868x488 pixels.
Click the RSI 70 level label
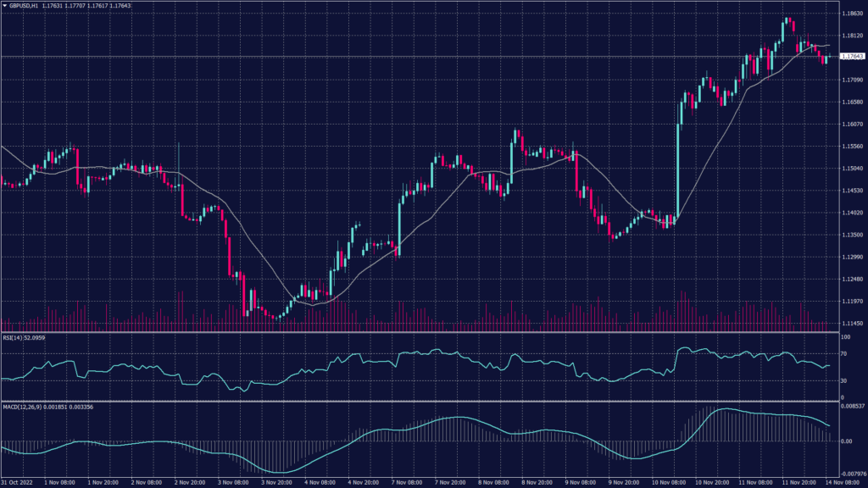coord(844,353)
